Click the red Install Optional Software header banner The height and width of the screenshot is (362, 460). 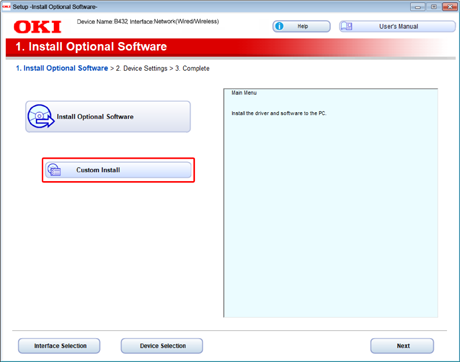coord(230,47)
